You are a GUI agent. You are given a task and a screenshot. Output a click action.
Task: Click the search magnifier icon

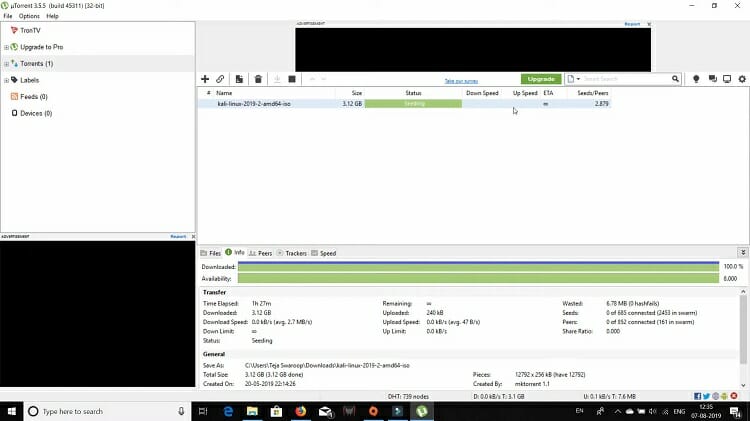click(675, 79)
